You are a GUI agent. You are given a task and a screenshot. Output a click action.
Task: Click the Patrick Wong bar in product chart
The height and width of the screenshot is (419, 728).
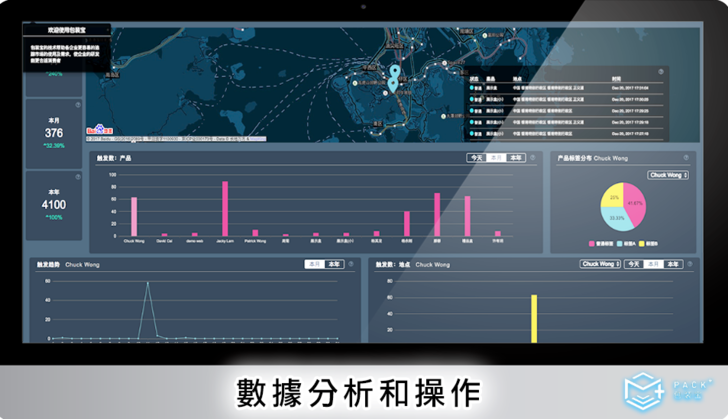pos(255,233)
